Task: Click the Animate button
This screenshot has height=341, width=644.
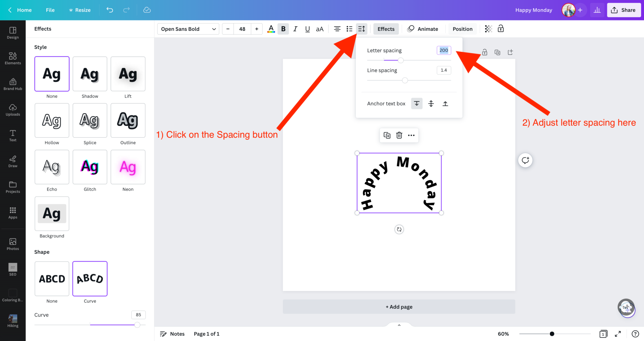Action: 423,29
